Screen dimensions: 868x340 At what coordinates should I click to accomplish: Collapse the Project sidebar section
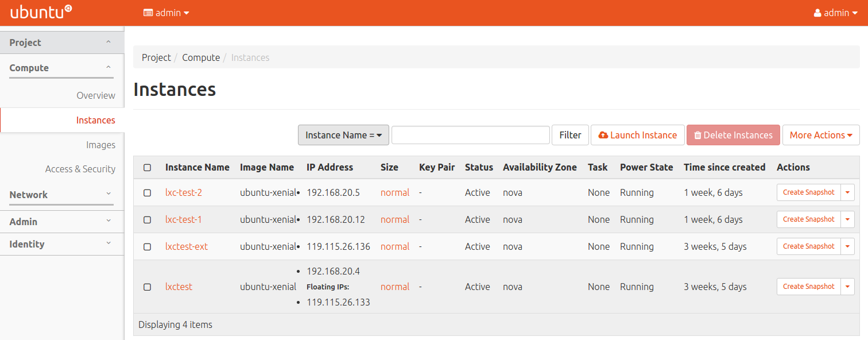click(62, 42)
